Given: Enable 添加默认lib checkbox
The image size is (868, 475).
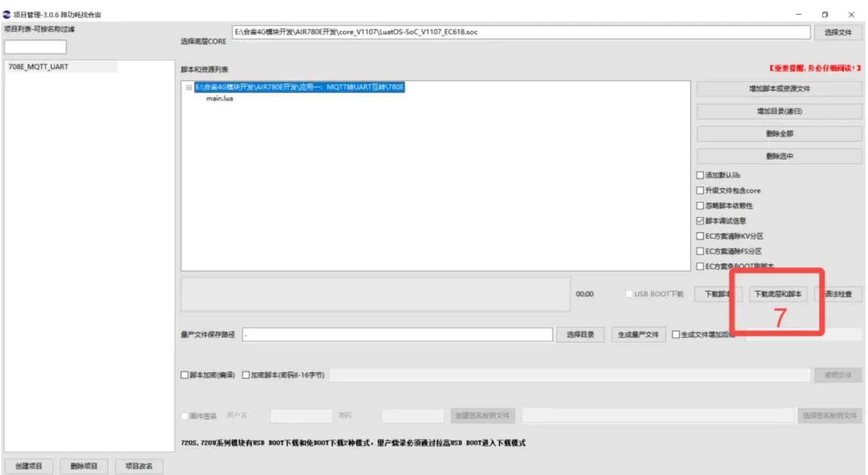Looking at the screenshot, I should 700,175.
